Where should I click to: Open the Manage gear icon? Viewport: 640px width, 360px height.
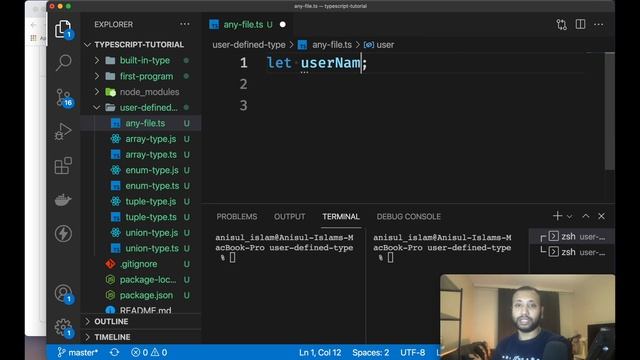[x=63, y=327]
